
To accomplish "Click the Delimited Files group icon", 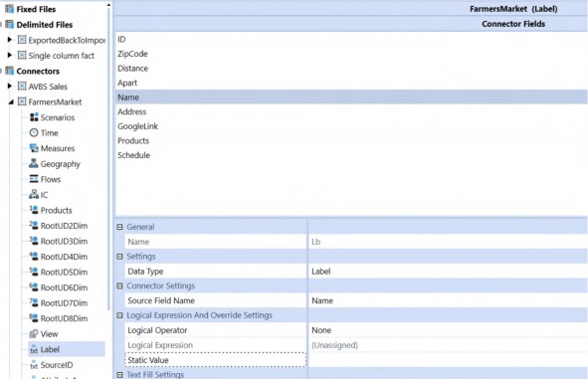I will click(x=9, y=24).
